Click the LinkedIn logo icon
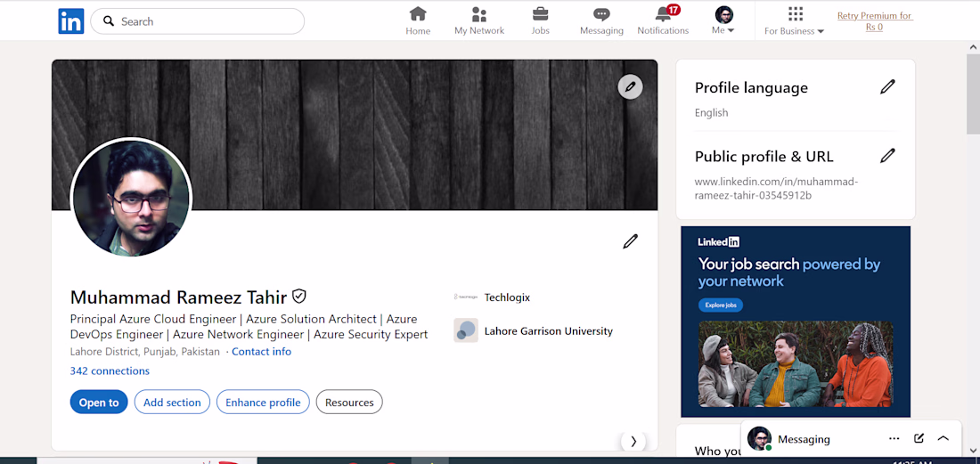The height and width of the screenshot is (464, 980). (x=70, y=21)
